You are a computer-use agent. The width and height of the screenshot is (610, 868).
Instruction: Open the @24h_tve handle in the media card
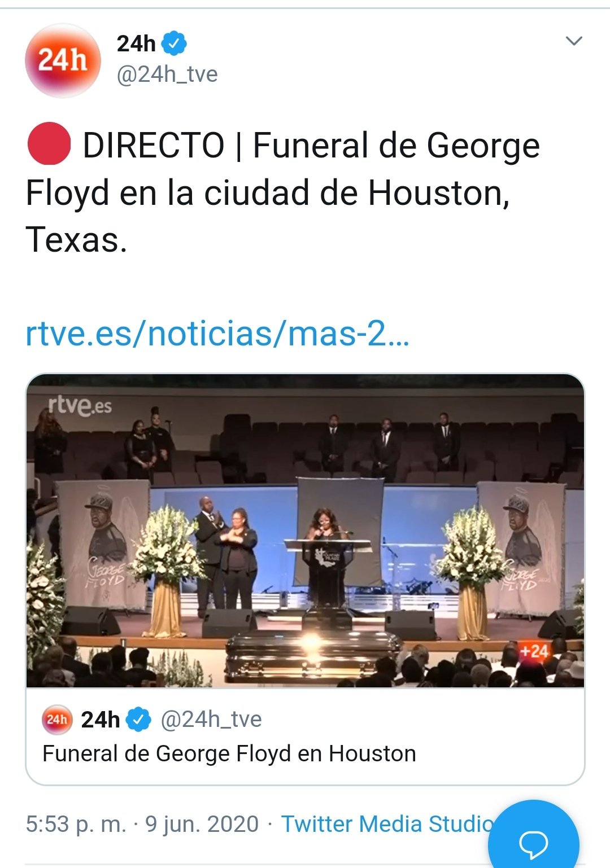coord(211,720)
